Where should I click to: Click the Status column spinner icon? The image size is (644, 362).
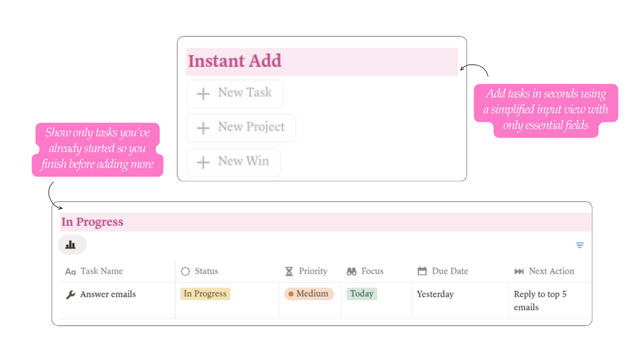click(x=185, y=272)
